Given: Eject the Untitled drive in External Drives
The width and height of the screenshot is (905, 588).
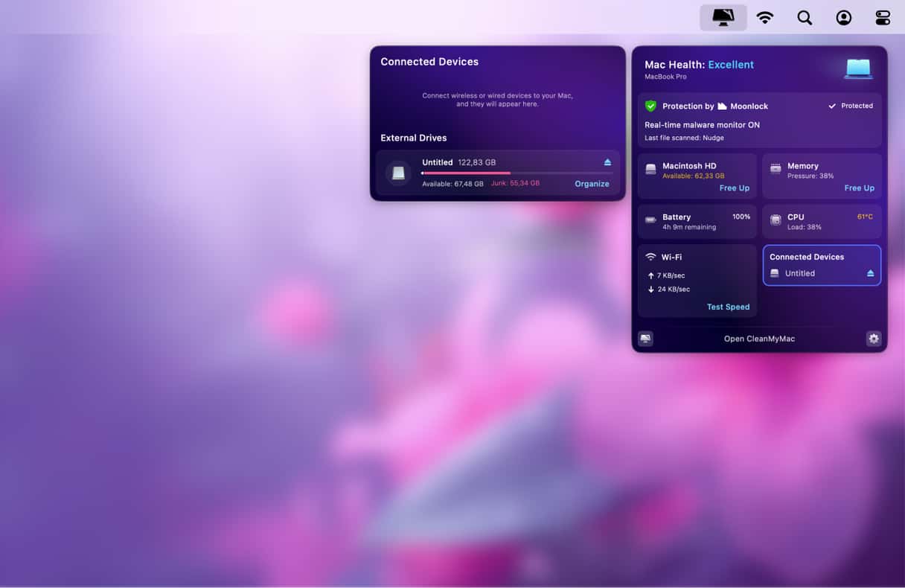Looking at the screenshot, I should tap(607, 162).
